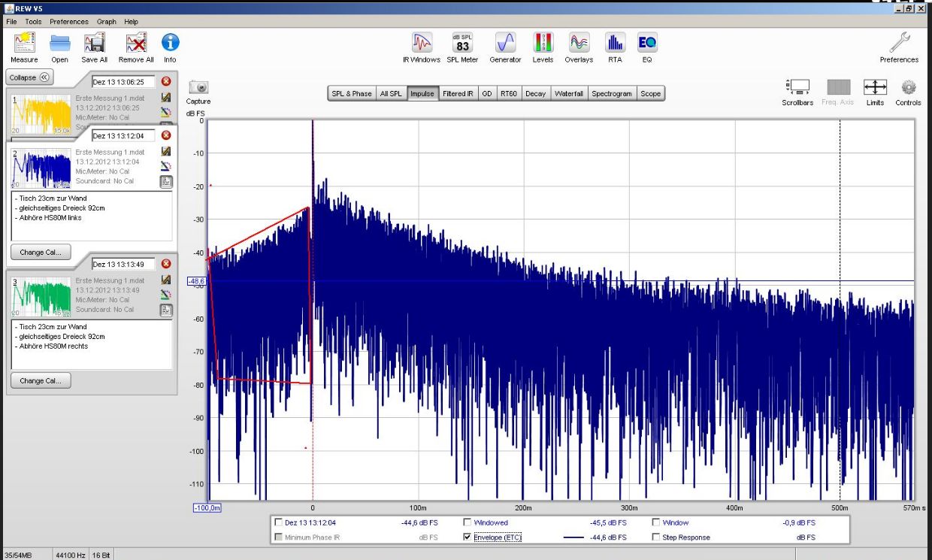Image resolution: width=932 pixels, height=560 pixels.
Task: Toggle the notes icon of measurement 3
Action: click(166, 310)
